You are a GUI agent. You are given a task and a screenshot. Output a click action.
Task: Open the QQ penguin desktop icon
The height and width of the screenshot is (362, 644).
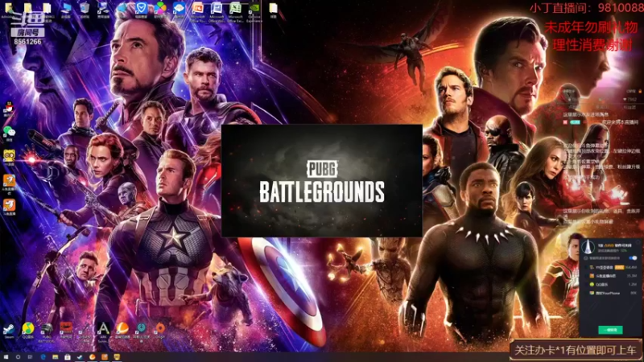[9, 109]
